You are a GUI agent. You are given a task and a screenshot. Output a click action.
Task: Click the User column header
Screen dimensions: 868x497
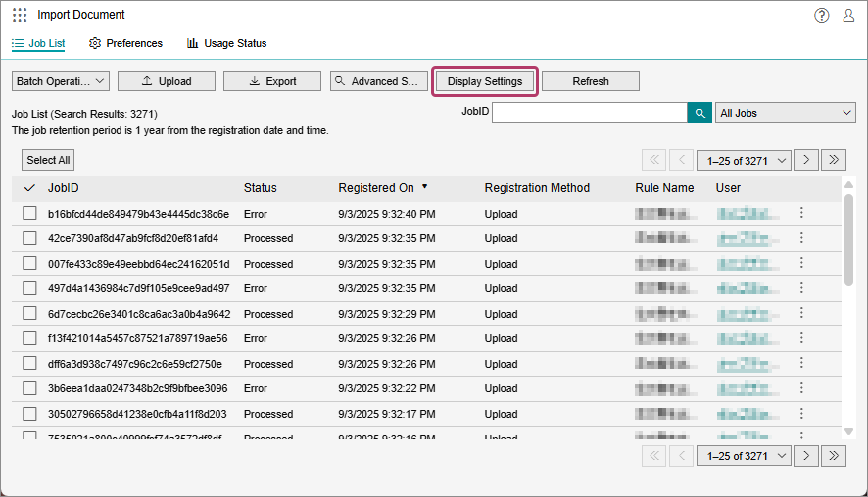pos(728,188)
